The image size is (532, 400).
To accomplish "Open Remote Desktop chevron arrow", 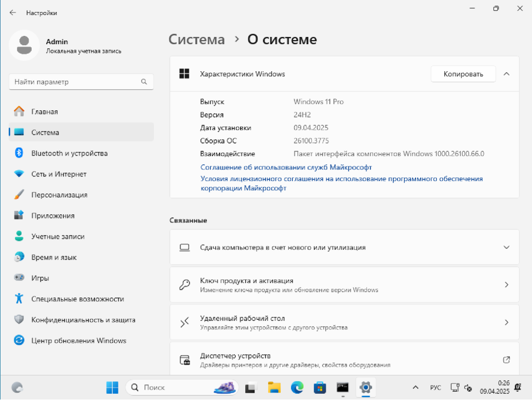I will pyautogui.click(x=507, y=322).
